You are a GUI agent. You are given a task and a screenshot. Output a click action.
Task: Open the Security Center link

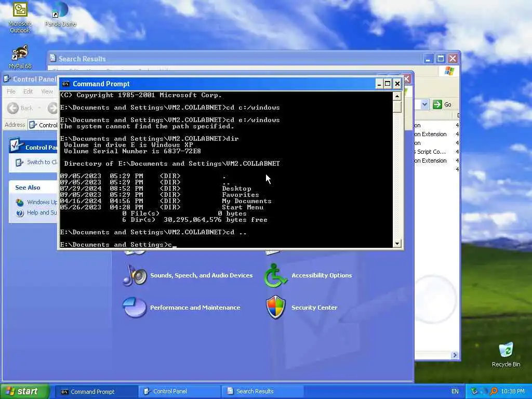[314, 308]
